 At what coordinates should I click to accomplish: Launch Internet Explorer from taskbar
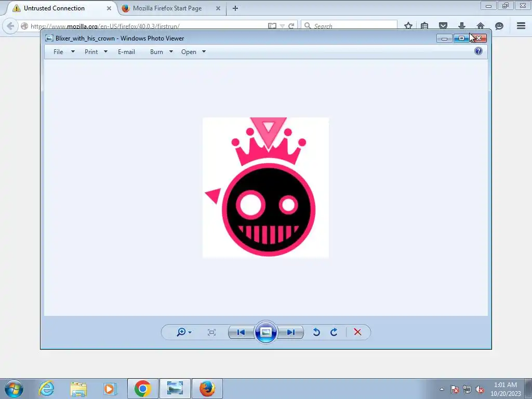[x=46, y=389]
